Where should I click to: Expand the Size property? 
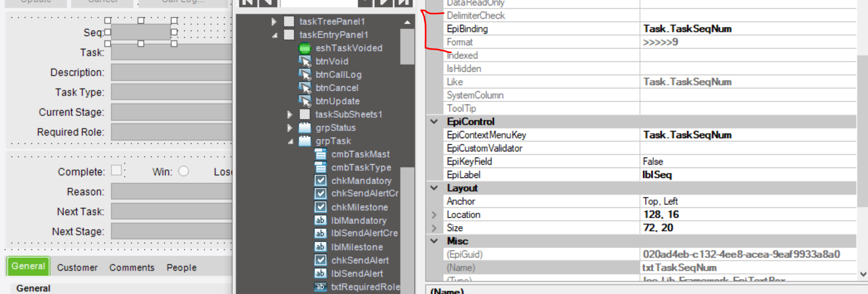click(x=435, y=228)
